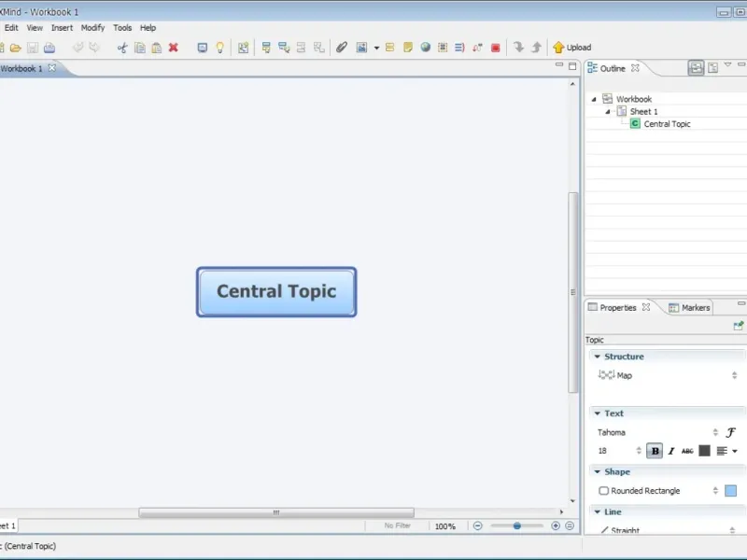Open a file with the folder icon
This screenshot has height=560, width=747.
click(15, 48)
